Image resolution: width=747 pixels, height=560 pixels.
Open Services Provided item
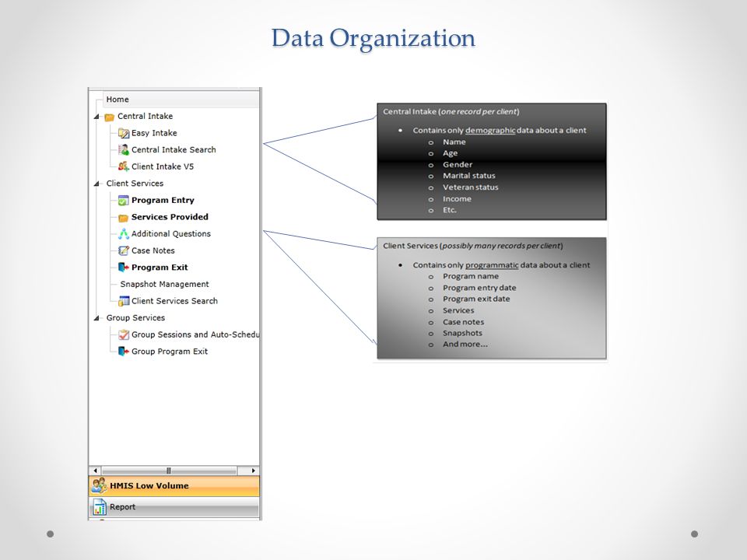tap(170, 217)
